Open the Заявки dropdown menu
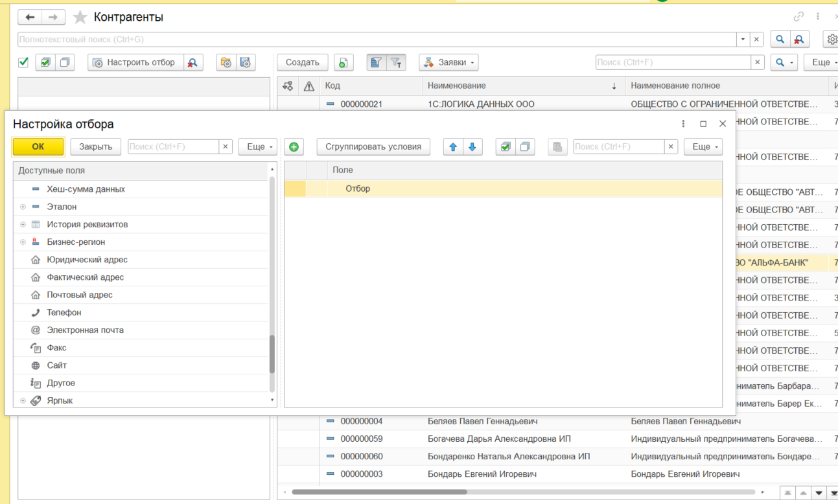This screenshot has width=838, height=504. 448,62
